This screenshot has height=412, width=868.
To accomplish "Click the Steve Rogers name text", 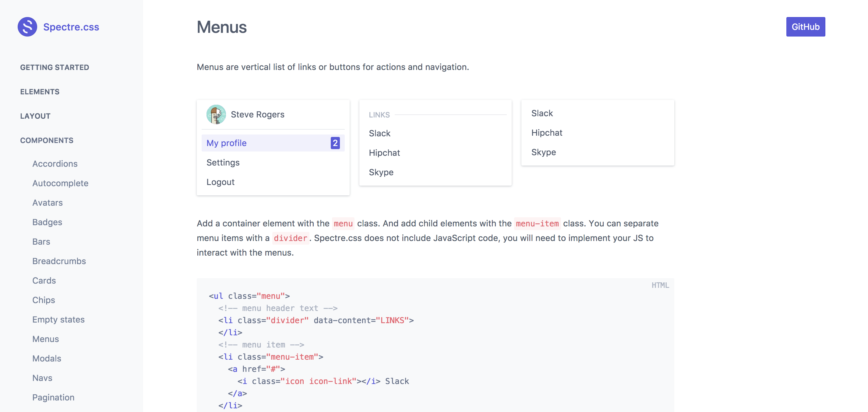I will (257, 114).
